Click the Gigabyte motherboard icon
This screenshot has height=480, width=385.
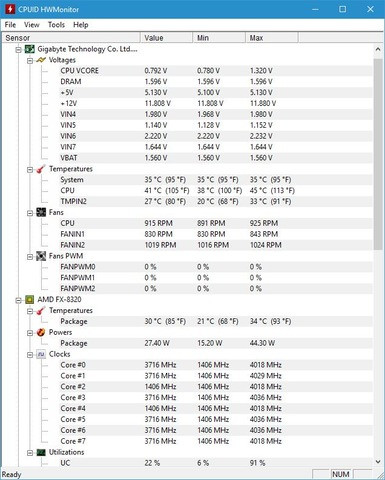tap(30, 49)
